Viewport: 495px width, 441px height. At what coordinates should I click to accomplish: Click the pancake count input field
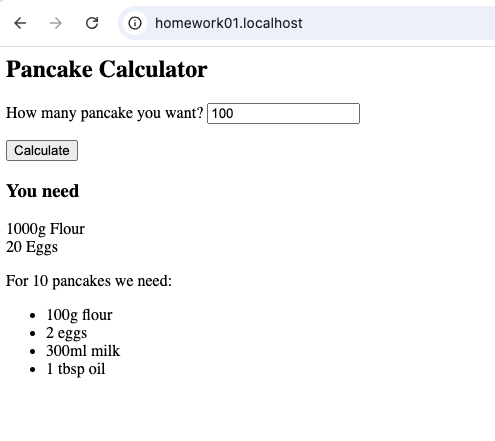point(283,113)
